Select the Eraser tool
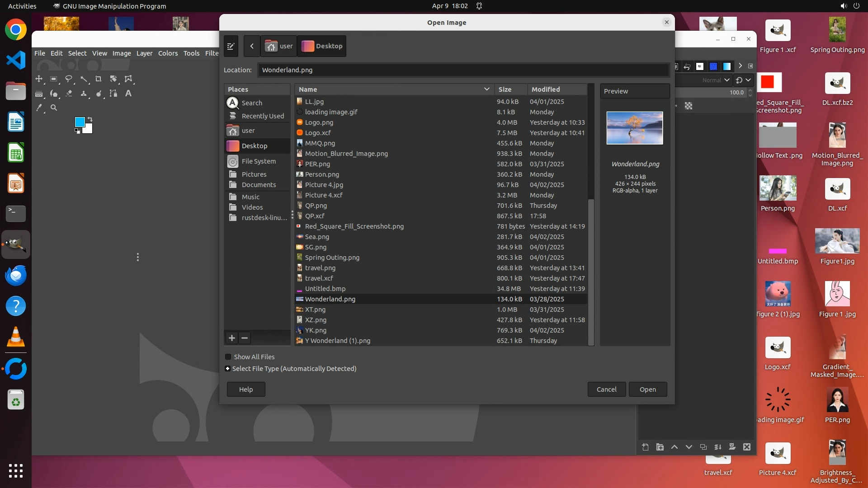This screenshot has height=488, width=868. click(x=69, y=94)
